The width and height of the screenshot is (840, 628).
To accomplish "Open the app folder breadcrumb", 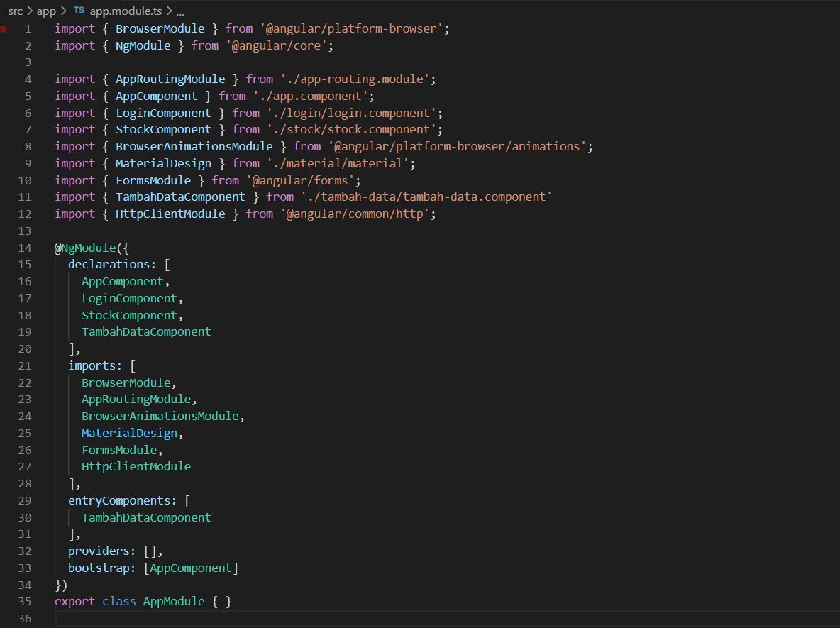I will 46,11.
